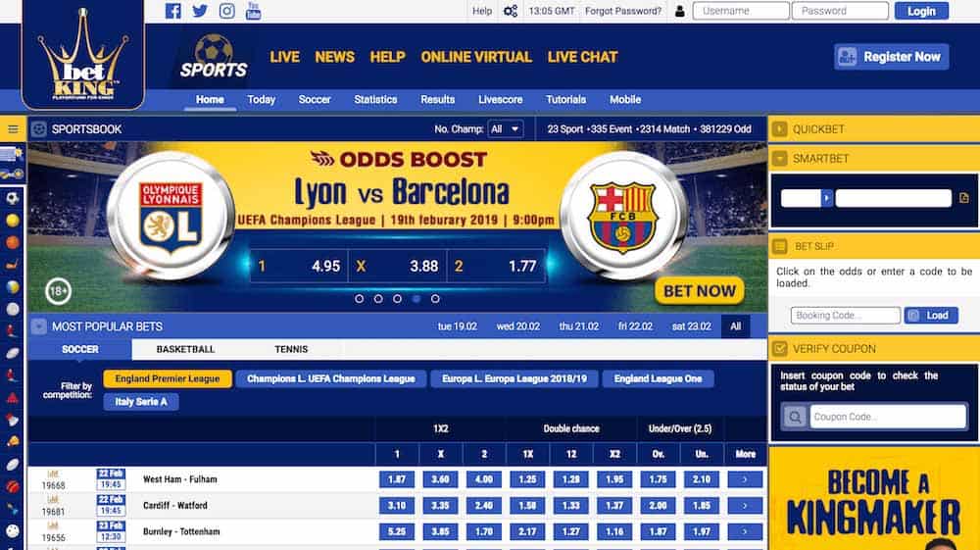Open the Instagram icon in header
980x550 pixels.
click(x=227, y=11)
